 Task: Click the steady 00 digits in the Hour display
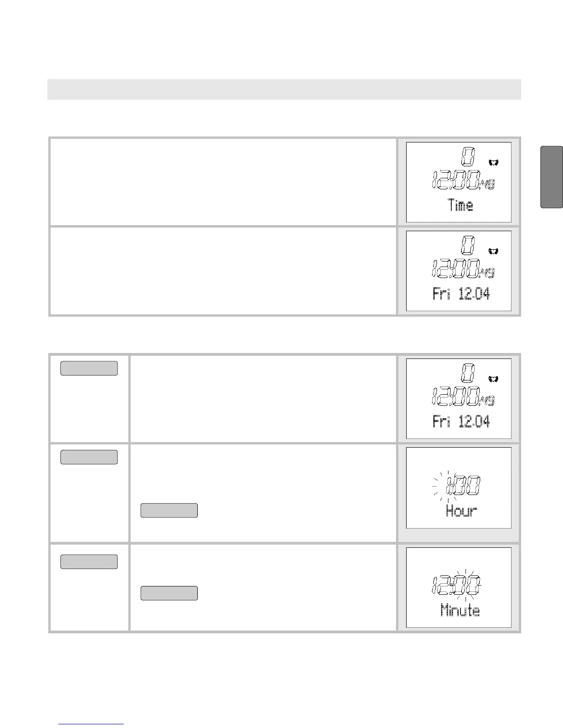[x=469, y=487]
